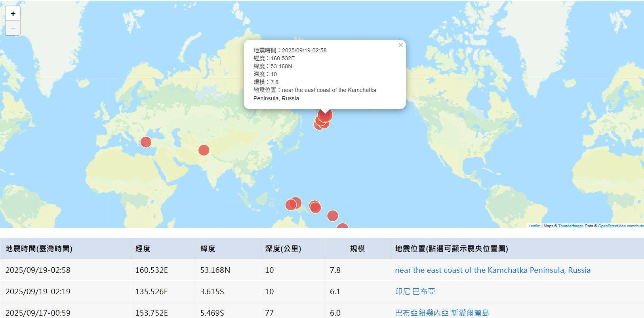Click popup line 地震時間：2025/09/19-02:58
Screen dimensions: 644x318
pos(290,50)
